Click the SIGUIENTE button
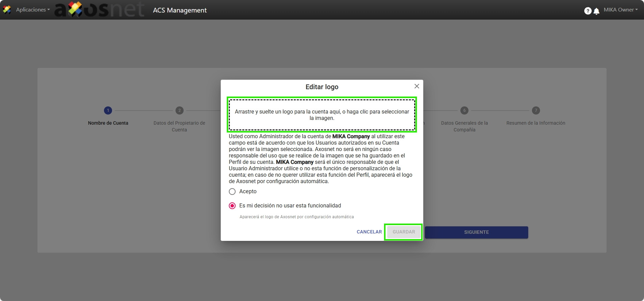 tap(477, 232)
